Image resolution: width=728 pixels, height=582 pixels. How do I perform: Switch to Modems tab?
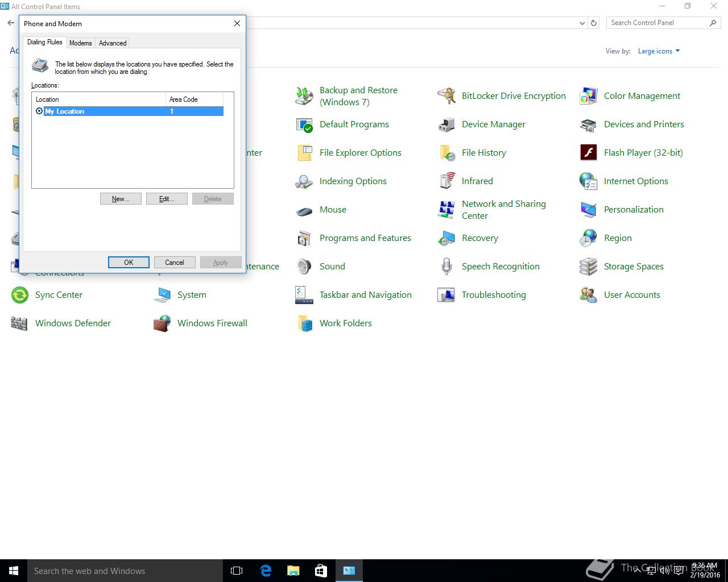[x=81, y=43]
